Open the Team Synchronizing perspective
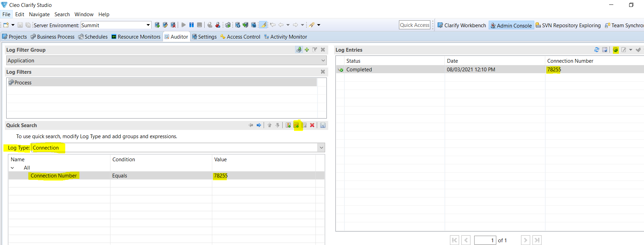The width and height of the screenshot is (644, 245). (624, 25)
